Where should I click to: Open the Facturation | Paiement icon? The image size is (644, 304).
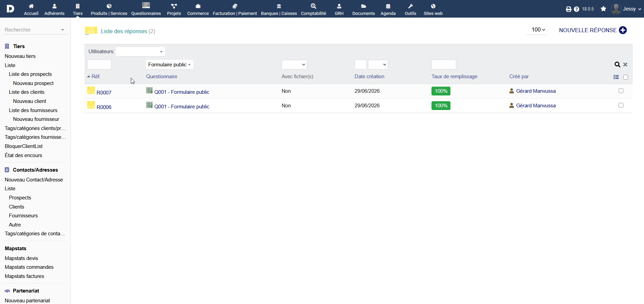(x=235, y=6)
